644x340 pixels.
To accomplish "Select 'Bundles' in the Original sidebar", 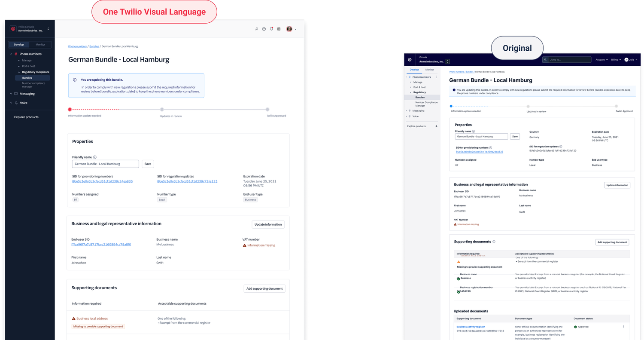I will point(422,97).
